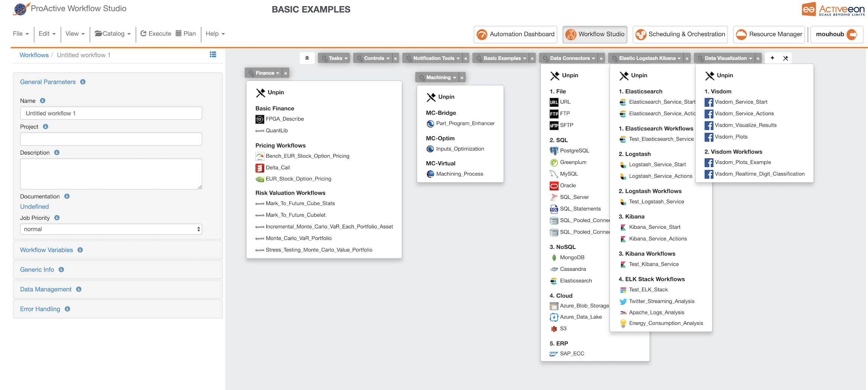
Task: Click the FTP connector icon
Action: (x=554, y=114)
